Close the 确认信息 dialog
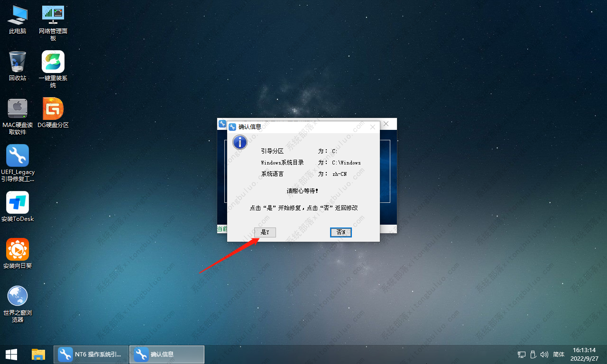This screenshot has width=607, height=364. click(372, 127)
